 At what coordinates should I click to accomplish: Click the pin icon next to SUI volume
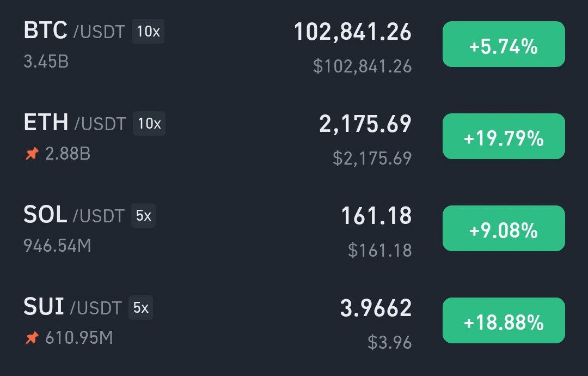pyautogui.click(x=32, y=338)
